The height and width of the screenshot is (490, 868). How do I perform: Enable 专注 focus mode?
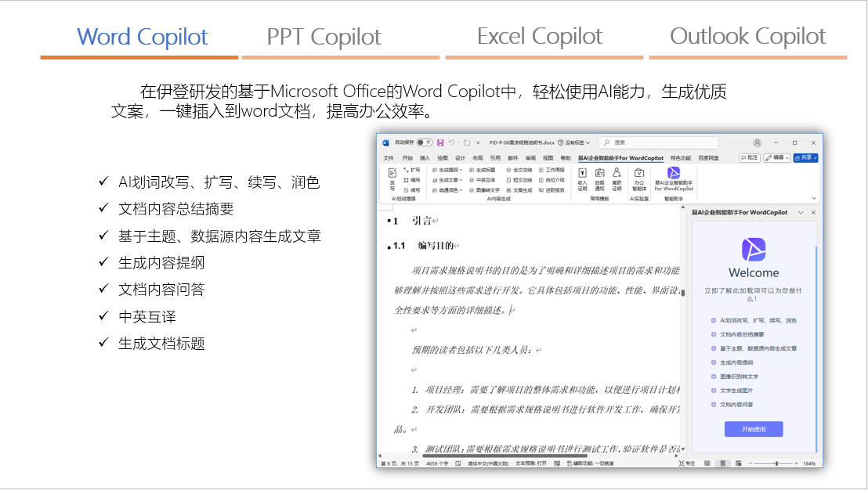click(686, 463)
